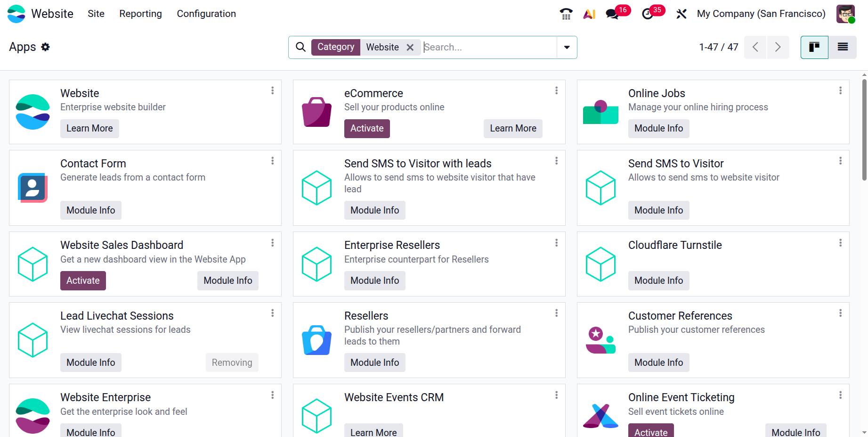Viewport: 868px width, 437px height.
Task: Click the Website app name in navbar
Action: [52, 14]
